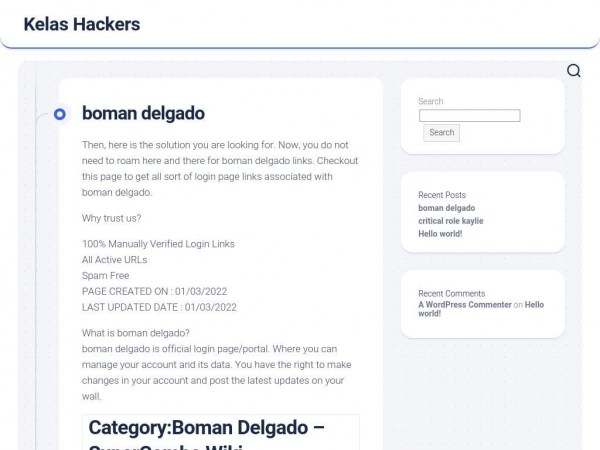600x450 pixels.
Task: Click the What is boman delgado? line
Action: (x=136, y=333)
